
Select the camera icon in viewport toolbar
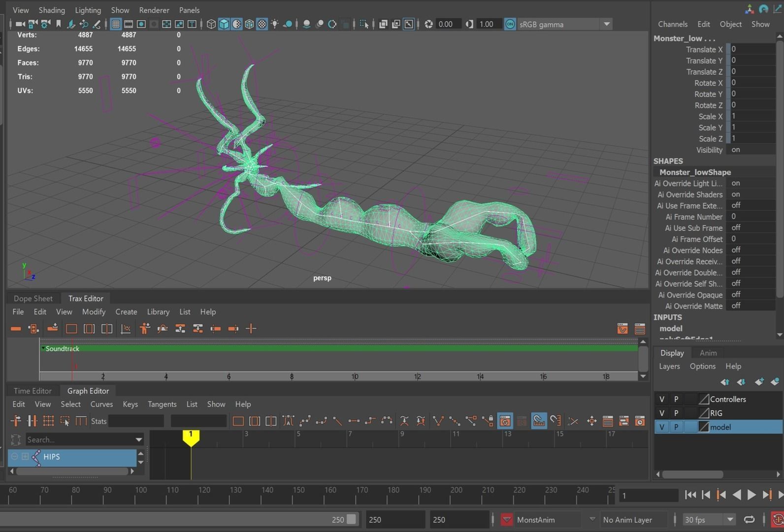(20, 24)
